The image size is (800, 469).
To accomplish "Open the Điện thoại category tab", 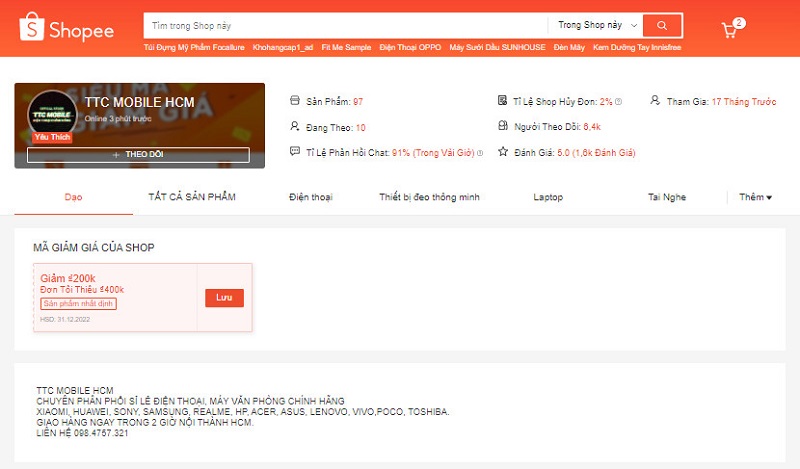I will tap(311, 197).
